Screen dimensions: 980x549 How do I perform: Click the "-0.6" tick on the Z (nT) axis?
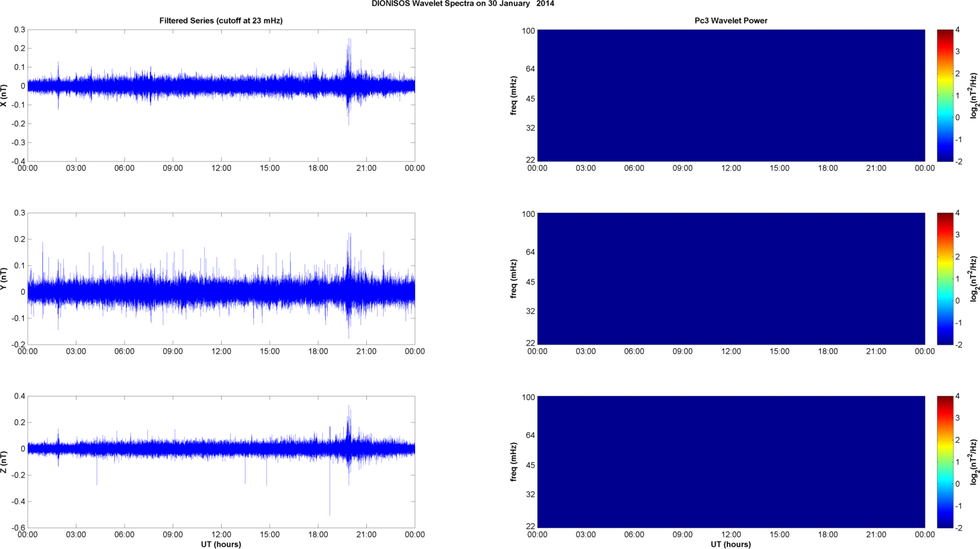coord(19,528)
